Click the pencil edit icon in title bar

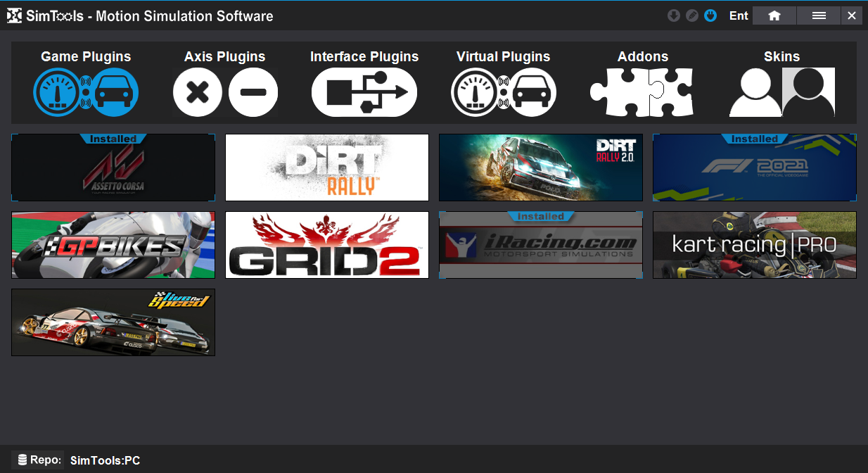coord(692,15)
